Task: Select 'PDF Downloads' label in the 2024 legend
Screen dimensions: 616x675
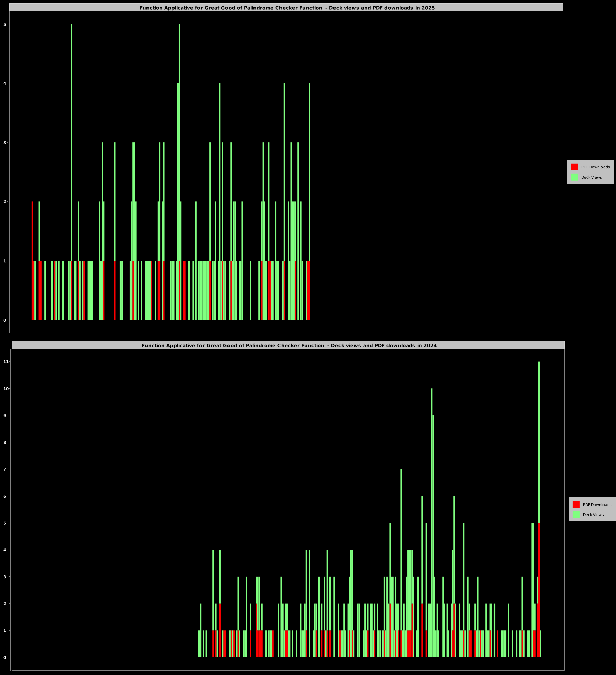Action: (x=597, y=505)
